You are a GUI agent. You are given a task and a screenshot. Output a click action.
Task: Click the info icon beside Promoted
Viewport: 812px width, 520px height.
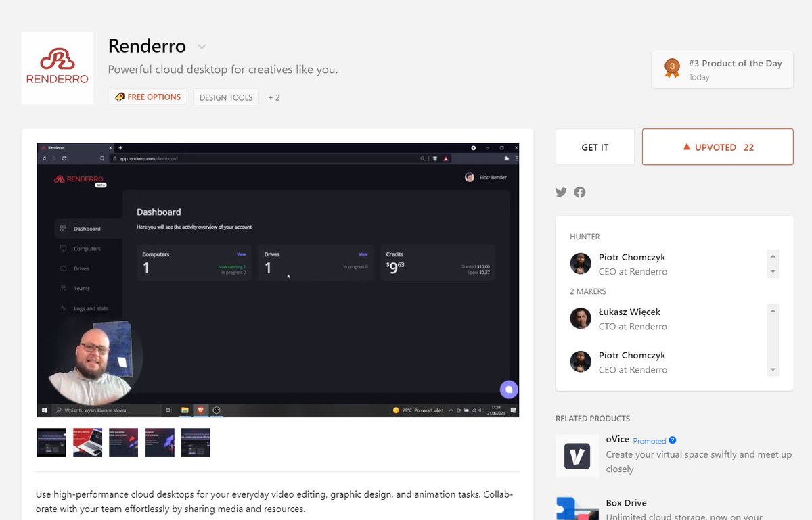click(673, 440)
